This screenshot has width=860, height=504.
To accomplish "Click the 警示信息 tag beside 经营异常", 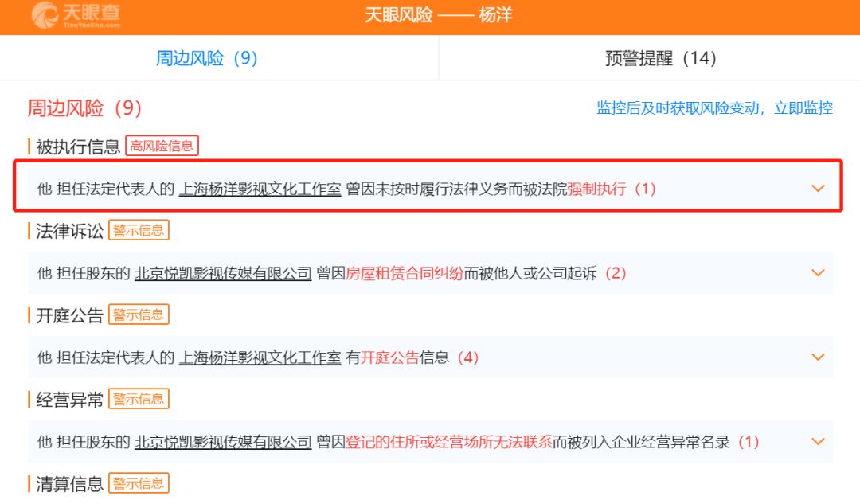I will (x=139, y=399).
